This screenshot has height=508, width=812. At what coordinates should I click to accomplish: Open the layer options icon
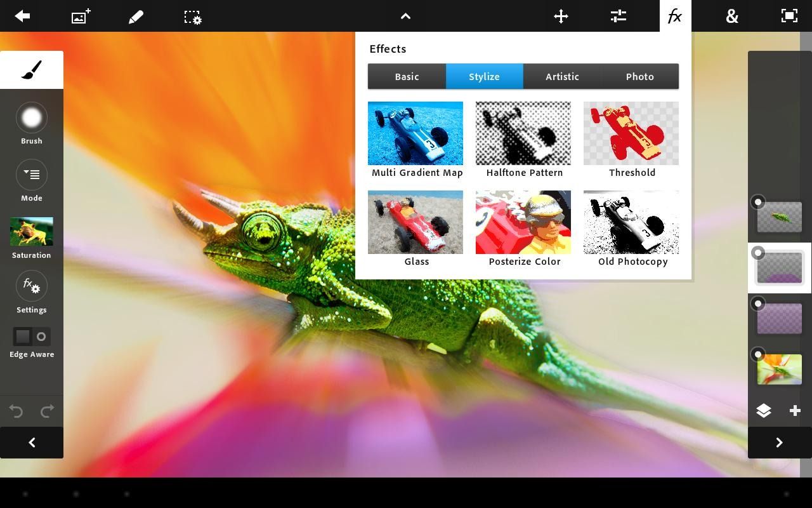[764, 411]
